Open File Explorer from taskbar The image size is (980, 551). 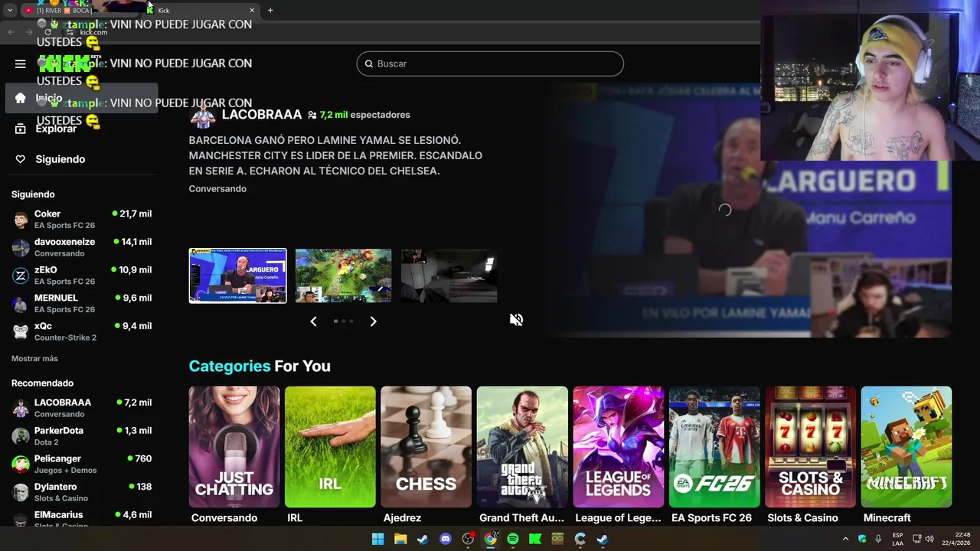pyautogui.click(x=400, y=539)
